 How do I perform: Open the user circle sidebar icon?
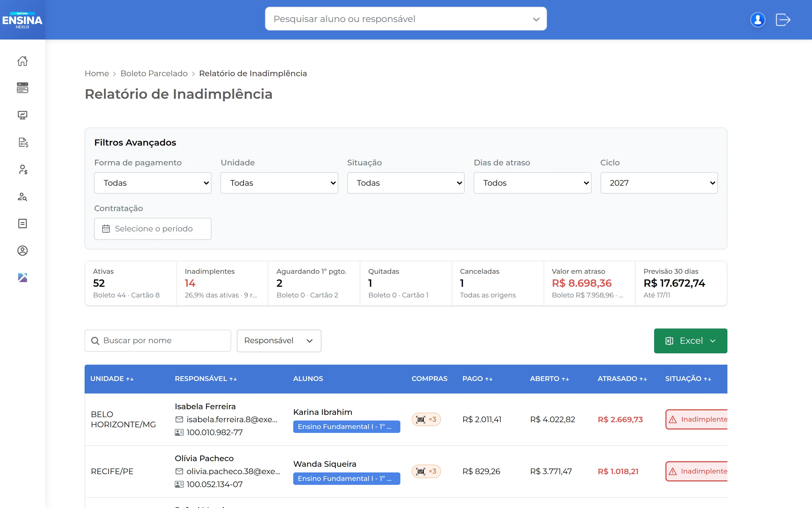click(x=23, y=251)
